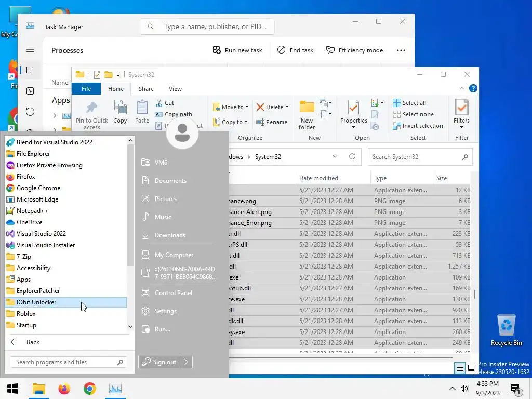This screenshot has height=399, width=532.
Task: Open Performance page in Task Manager sidebar
Action: coord(30,91)
